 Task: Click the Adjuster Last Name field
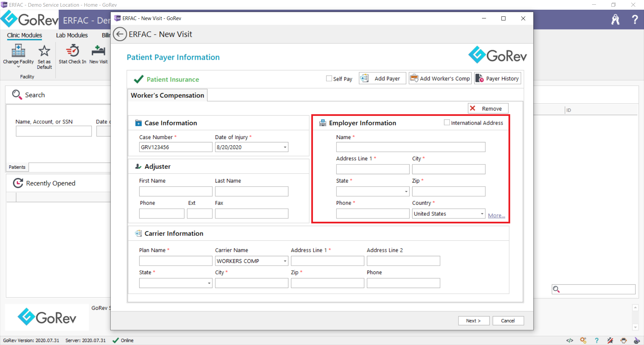[x=252, y=191]
